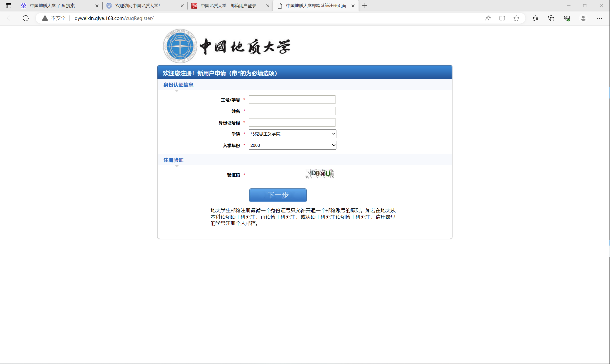610x364 pixels.
Task: Close the 邮箱用户登录 tab
Action: point(268,6)
